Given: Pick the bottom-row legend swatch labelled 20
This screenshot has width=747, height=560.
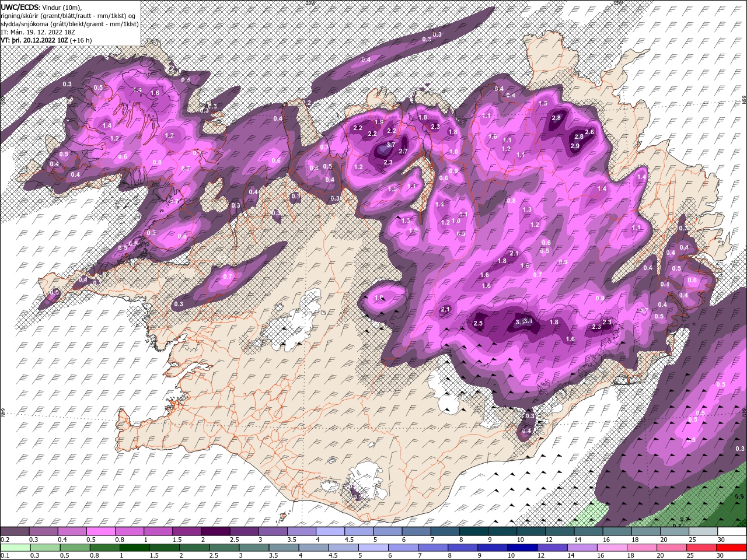Looking at the screenshot, I should point(671,548).
